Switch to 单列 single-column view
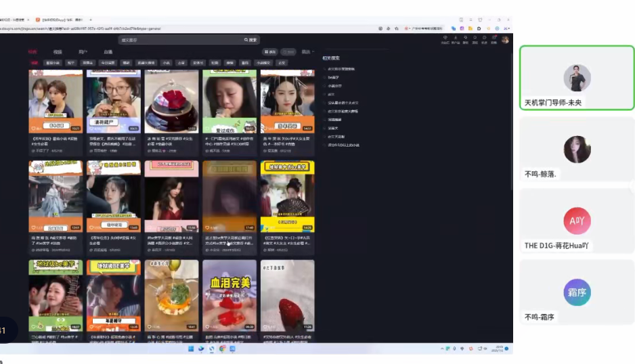635x364 pixels. tap(288, 51)
